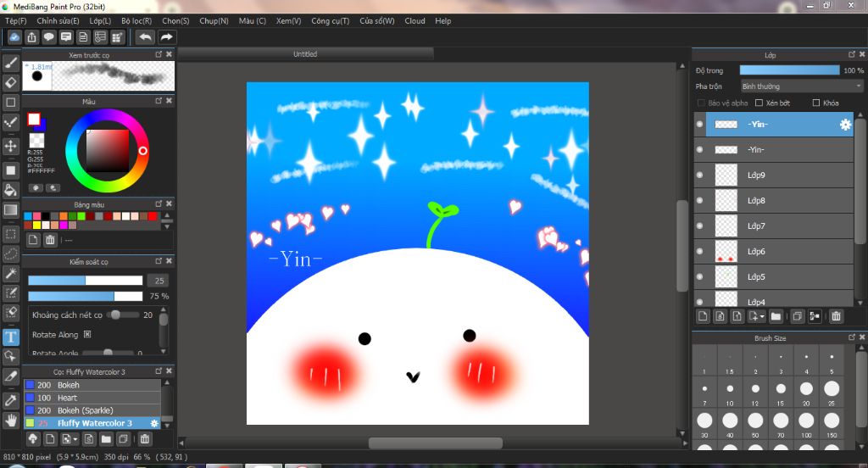The width and height of the screenshot is (868, 468).
Task: Select the Text tool
Action: click(10, 337)
